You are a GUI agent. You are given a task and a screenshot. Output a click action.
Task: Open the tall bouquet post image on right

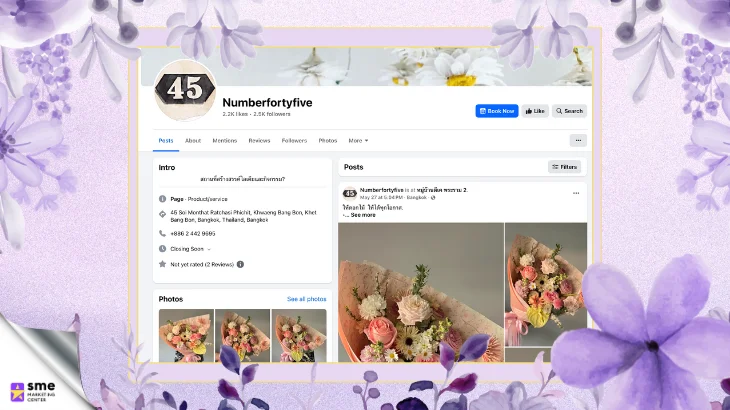coord(546,284)
